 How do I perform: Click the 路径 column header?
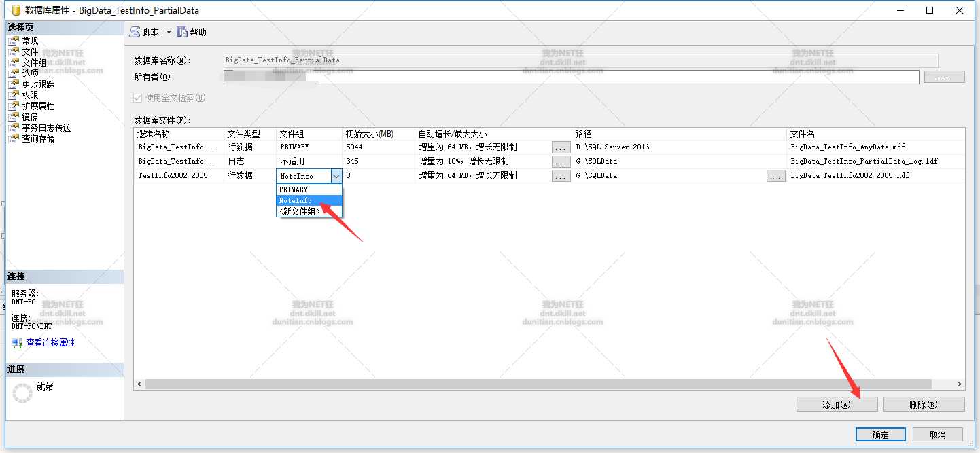point(680,134)
